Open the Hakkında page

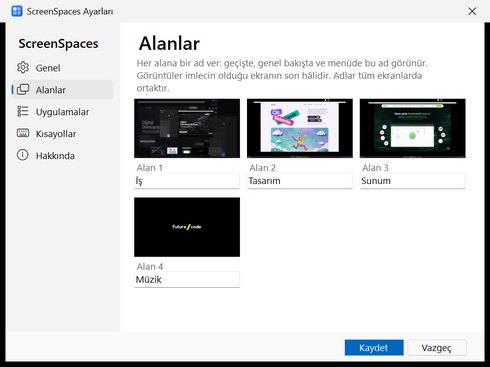[62, 156]
